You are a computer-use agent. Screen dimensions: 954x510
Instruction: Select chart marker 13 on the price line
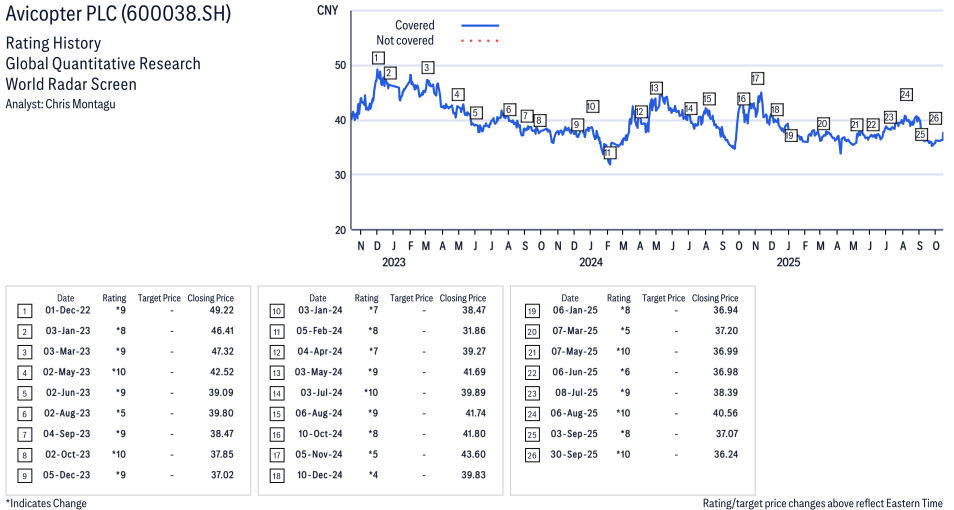click(x=655, y=89)
